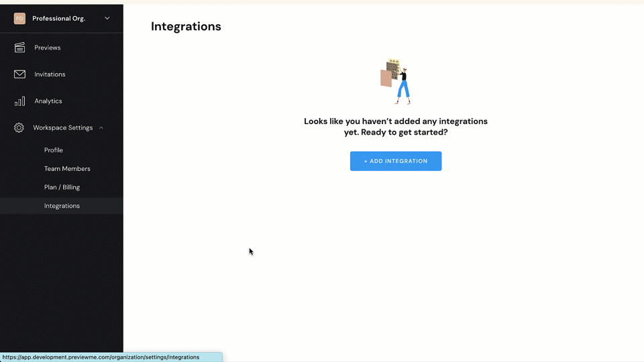Click the "haven't added any integrations" message
The width and height of the screenshot is (644, 362).
396,127
